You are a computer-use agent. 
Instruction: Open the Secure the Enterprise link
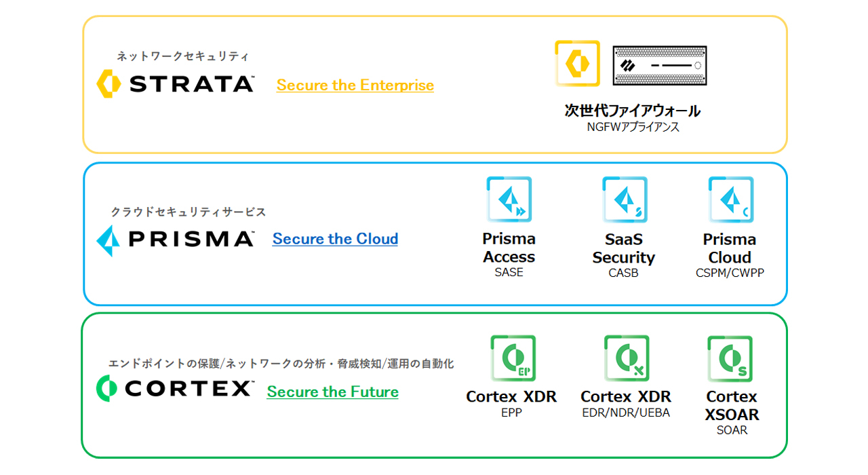click(x=355, y=85)
